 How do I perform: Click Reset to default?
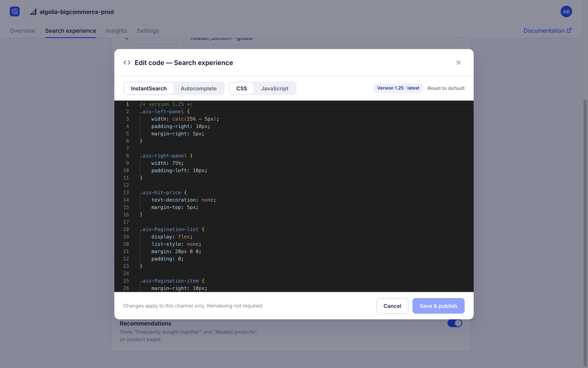pos(446,88)
